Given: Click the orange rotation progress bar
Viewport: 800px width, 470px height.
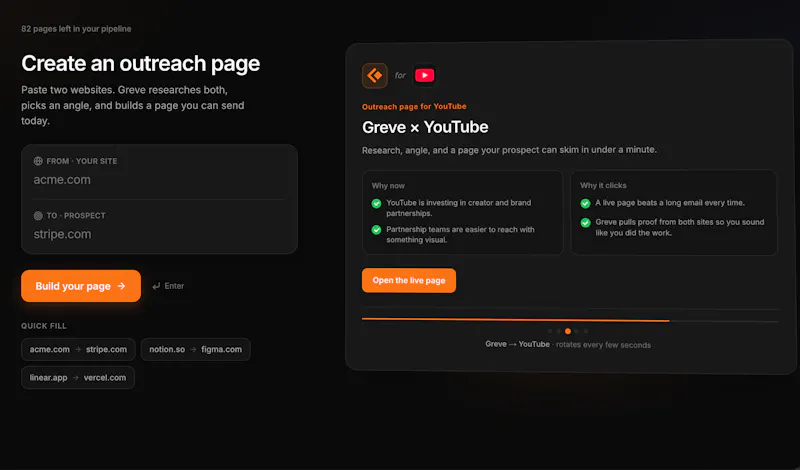Looking at the screenshot, I should click(515, 320).
